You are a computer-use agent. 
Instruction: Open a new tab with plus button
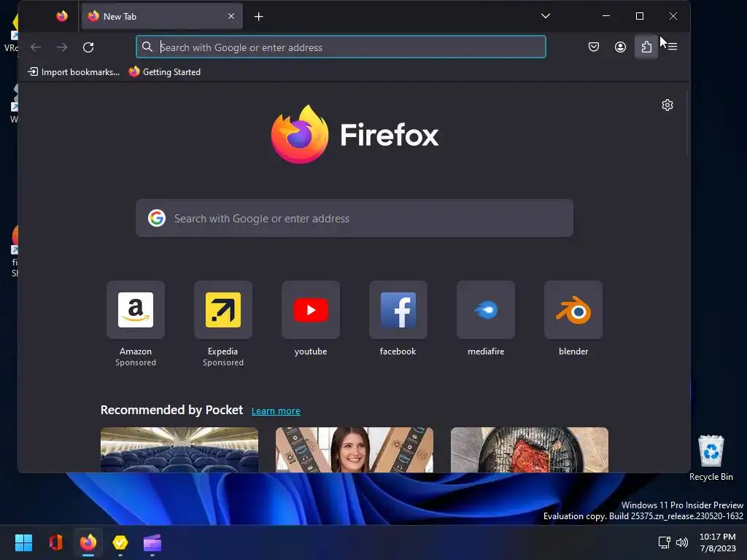[x=259, y=17]
